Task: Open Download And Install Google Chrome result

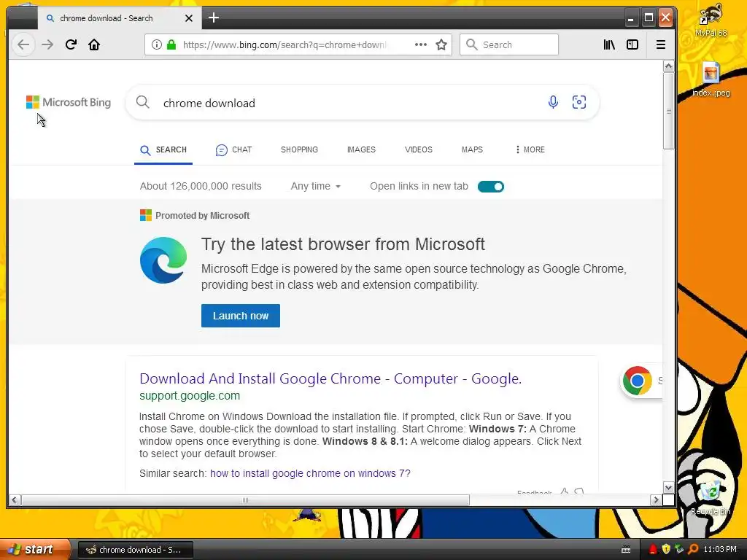Action: 330,378
